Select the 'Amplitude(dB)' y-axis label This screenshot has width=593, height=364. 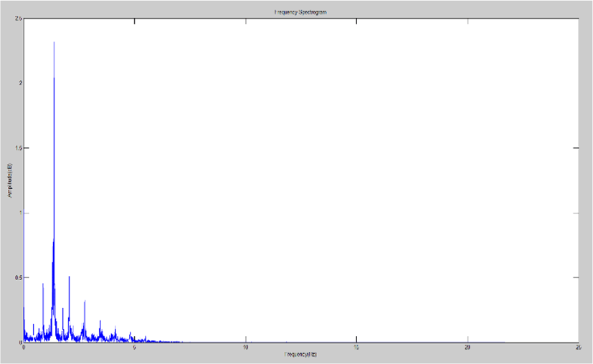(x=10, y=180)
